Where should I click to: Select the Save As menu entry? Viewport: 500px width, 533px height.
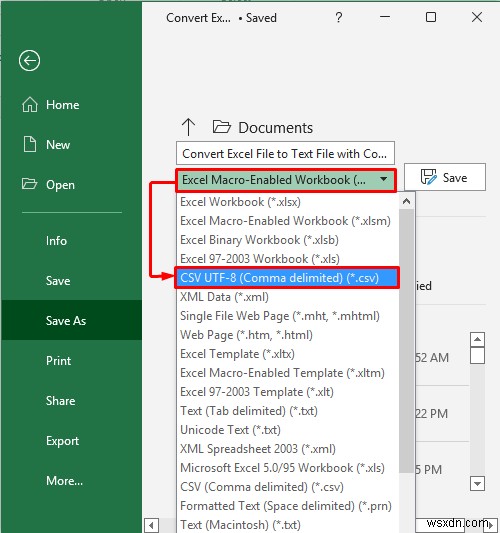click(x=71, y=320)
